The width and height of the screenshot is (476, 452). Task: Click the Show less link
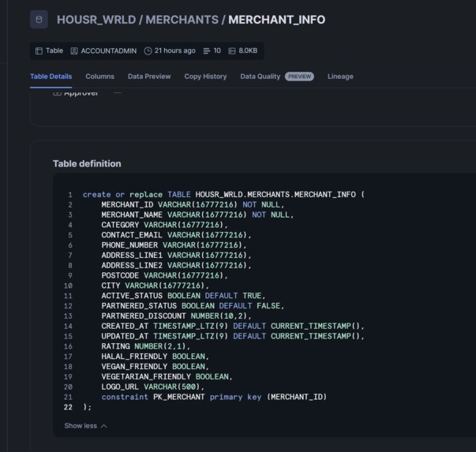tap(81, 426)
